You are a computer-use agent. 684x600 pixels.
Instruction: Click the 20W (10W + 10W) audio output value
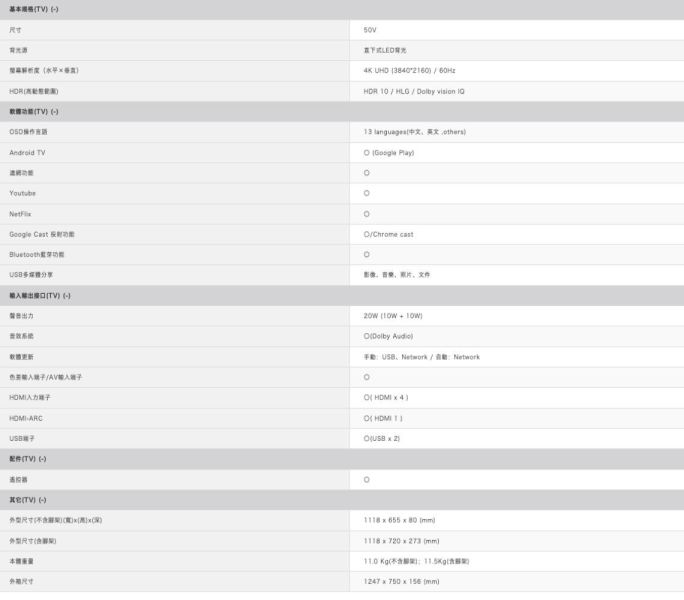click(393, 316)
